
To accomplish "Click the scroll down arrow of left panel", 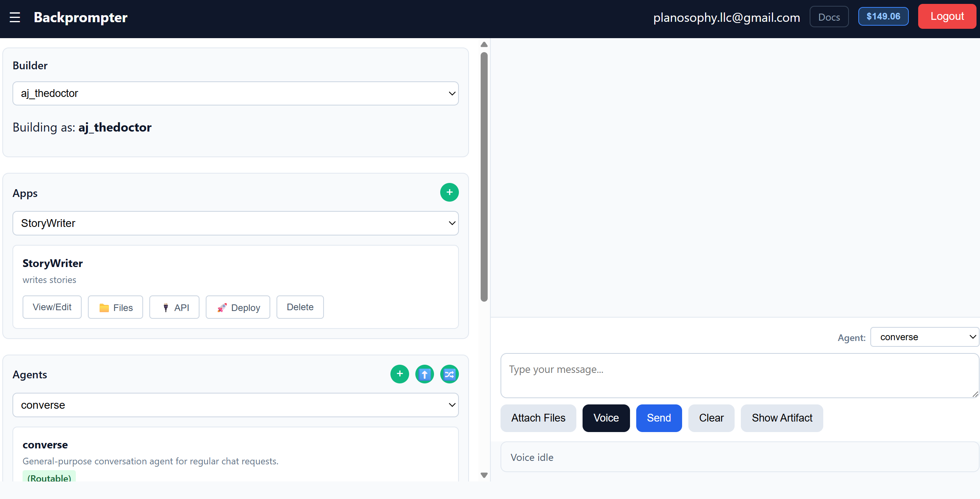I will coord(484,475).
